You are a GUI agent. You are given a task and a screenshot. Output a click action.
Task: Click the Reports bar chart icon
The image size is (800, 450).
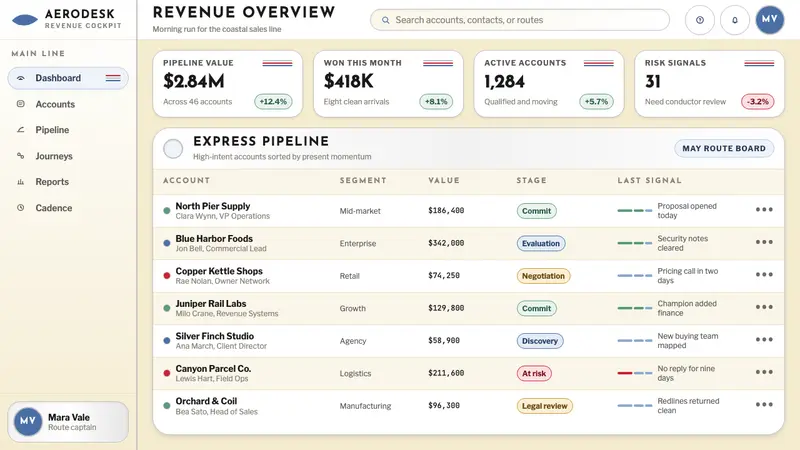[x=20, y=182]
